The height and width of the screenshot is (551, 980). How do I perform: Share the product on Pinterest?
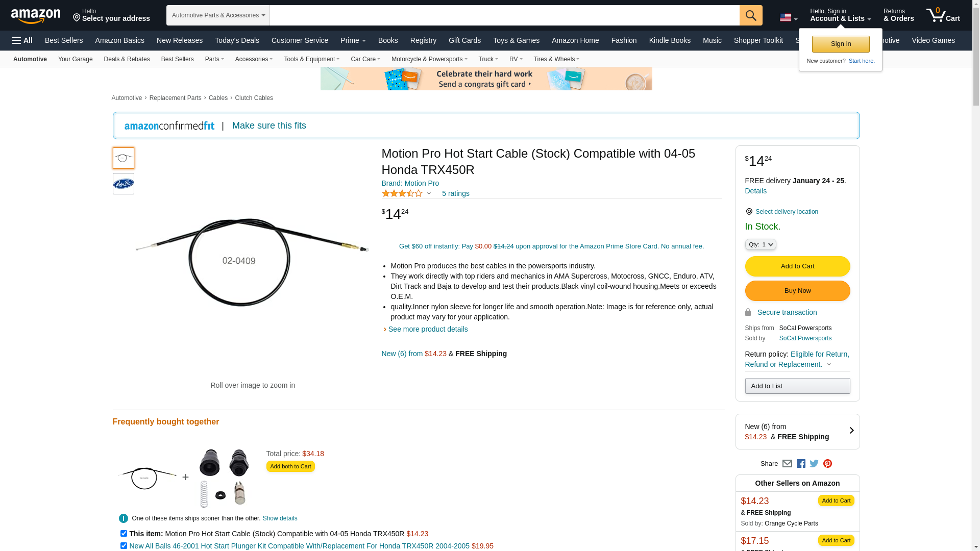[x=827, y=464]
